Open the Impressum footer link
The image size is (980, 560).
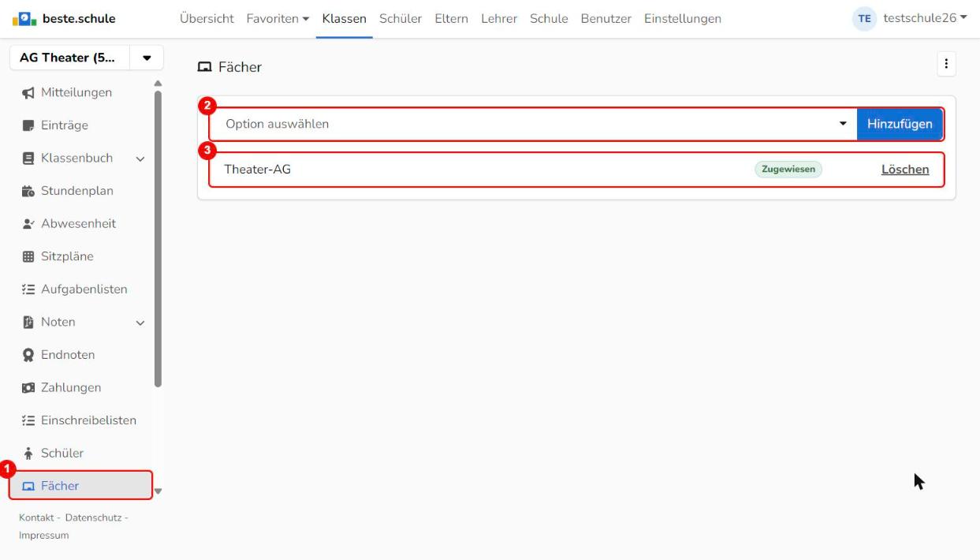tap(43, 536)
